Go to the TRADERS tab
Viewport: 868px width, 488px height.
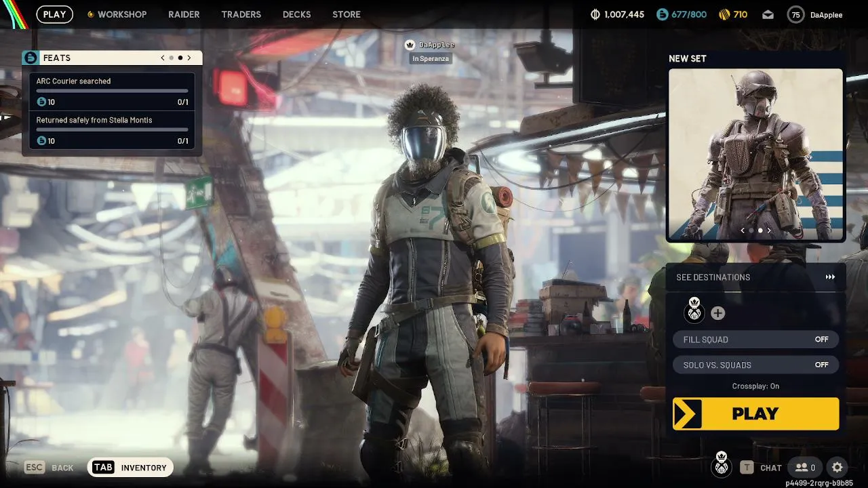[241, 14]
